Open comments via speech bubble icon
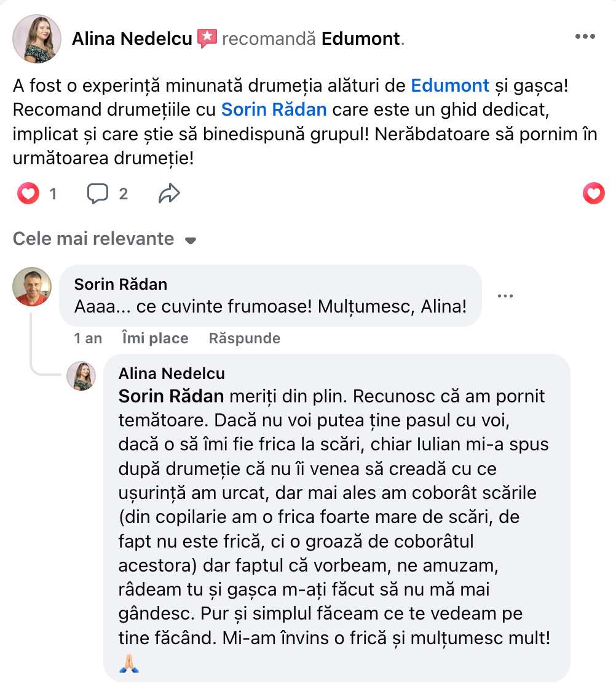The image size is (616, 686). tap(98, 194)
